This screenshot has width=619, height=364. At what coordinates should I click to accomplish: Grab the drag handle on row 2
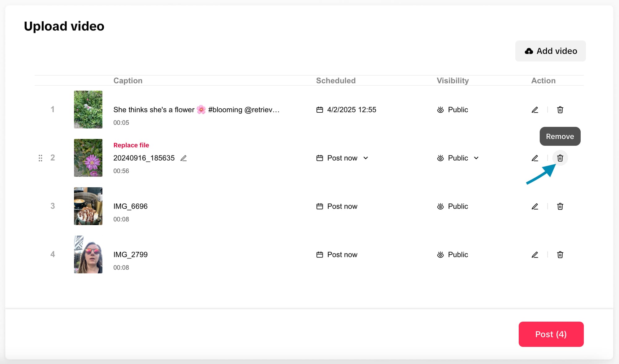(x=40, y=158)
